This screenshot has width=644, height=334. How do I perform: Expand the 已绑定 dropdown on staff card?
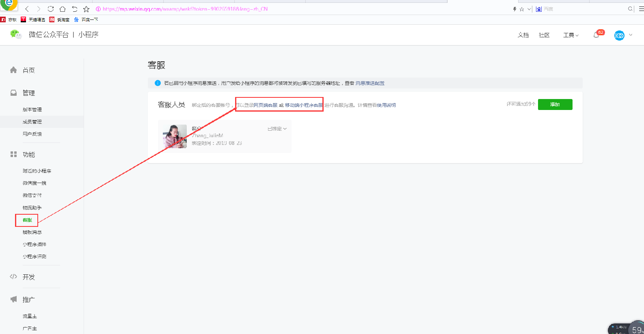coord(277,129)
